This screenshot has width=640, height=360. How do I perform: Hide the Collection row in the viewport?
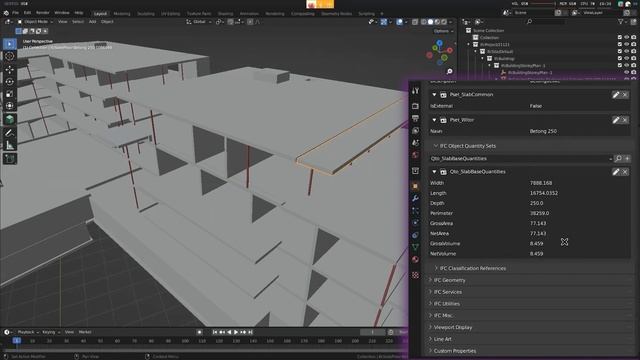(x=627, y=38)
